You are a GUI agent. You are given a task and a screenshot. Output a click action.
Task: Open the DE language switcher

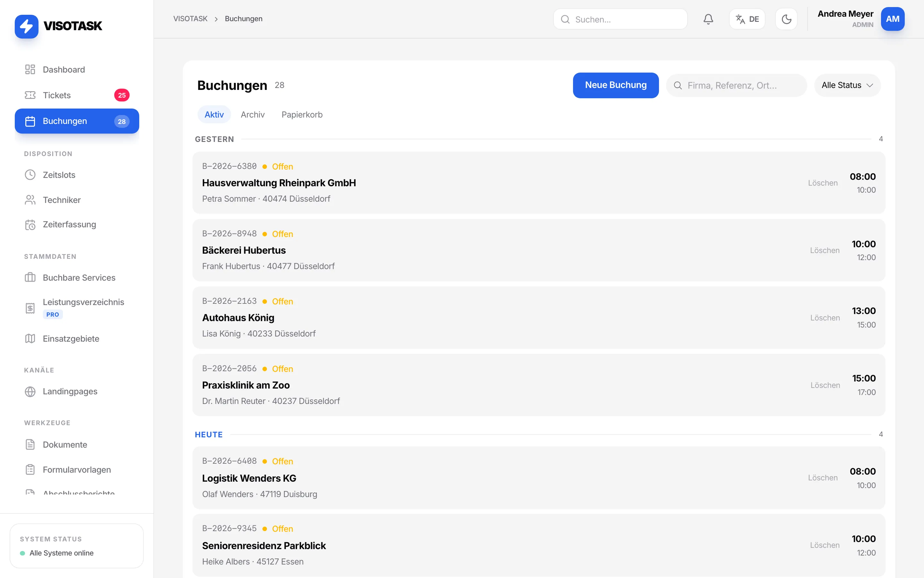click(x=747, y=19)
